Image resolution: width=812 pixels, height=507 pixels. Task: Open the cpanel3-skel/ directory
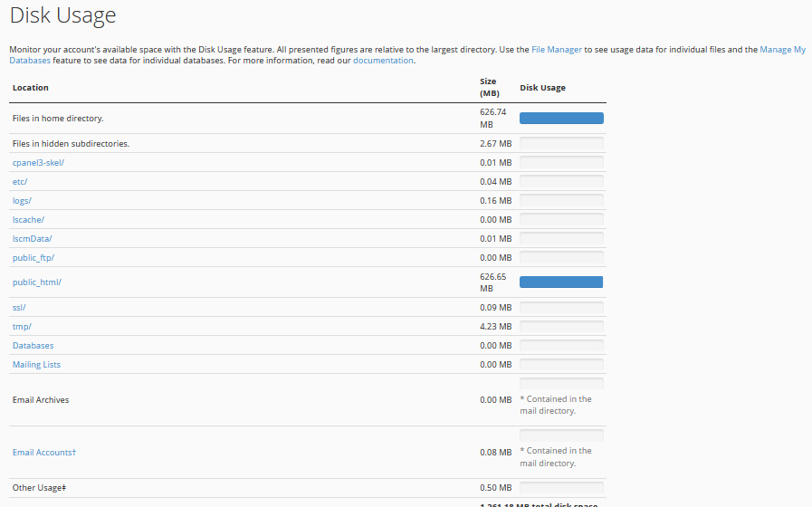tap(38, 163)
